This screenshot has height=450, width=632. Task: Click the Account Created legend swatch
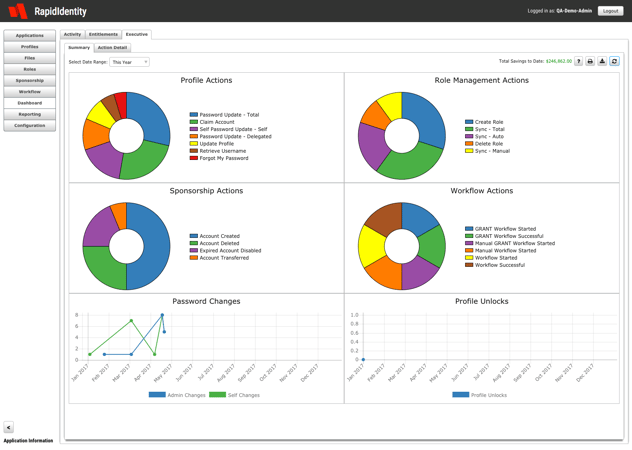point(194,236)
